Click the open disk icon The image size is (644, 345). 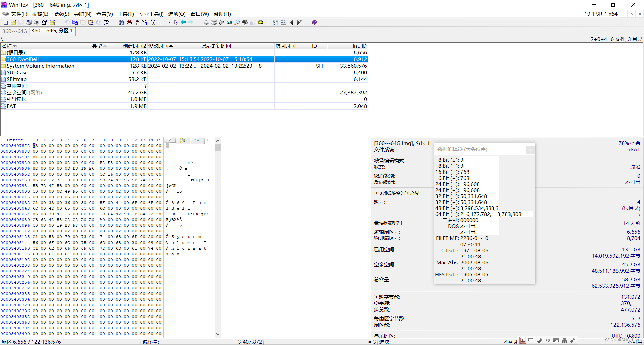click(206, 22)
